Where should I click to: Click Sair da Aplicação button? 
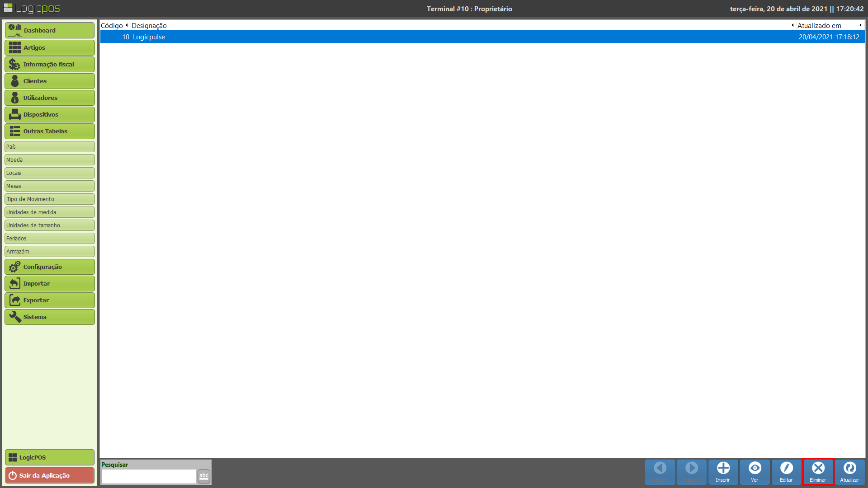[50, 475]
